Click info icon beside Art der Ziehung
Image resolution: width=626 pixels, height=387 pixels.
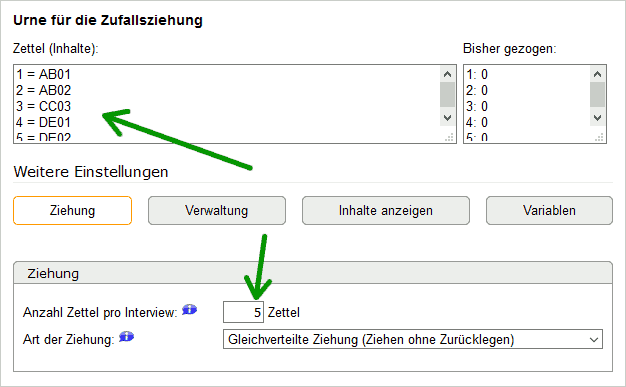[x=127, y=337]
